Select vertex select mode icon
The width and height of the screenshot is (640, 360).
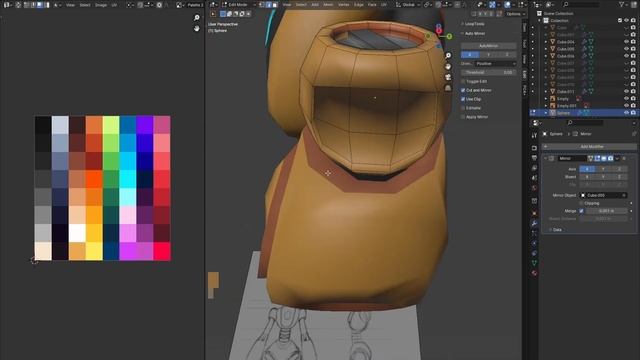(262, 5)
